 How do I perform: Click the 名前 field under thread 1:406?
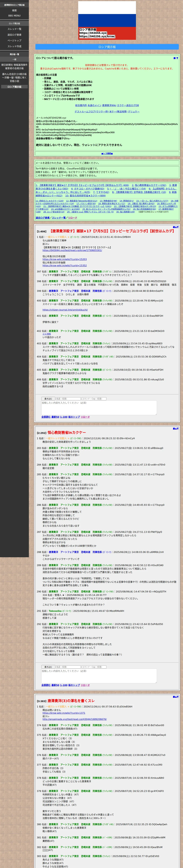(x=68, y=399)
